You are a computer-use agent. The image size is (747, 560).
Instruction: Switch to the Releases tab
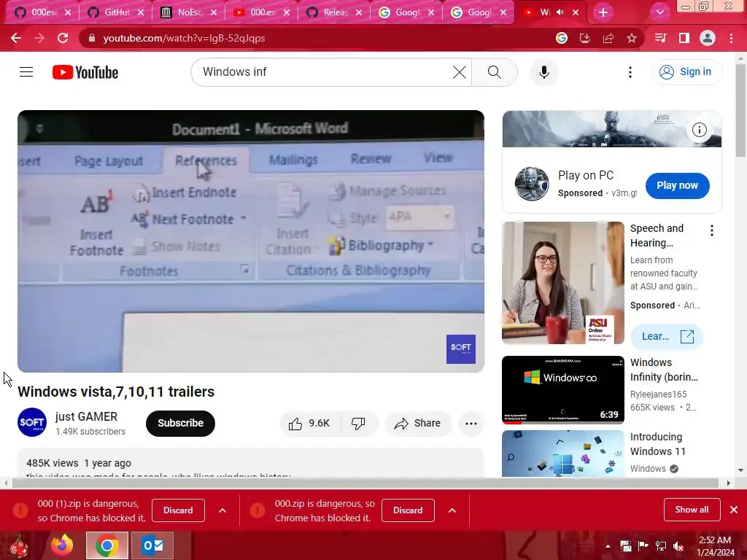333,12
